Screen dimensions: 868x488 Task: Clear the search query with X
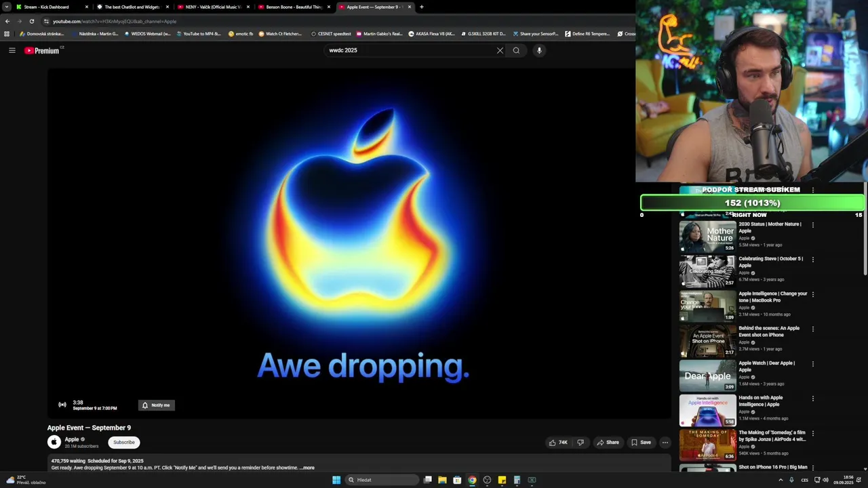(500, 50)
